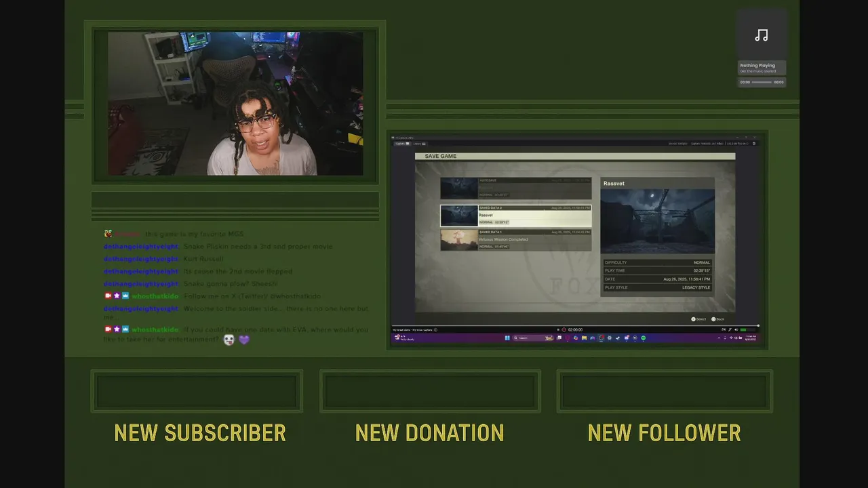Image resolution: width=868 pixels, height=488 pixels.
Task: Click 'Follow me on X' chat message
Action: (252, 296)
